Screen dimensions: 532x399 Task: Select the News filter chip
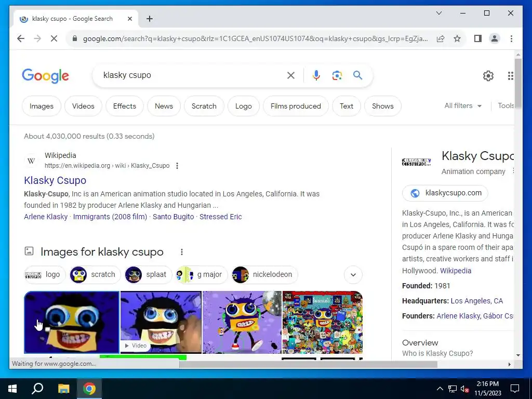pyautogui.click(x=164, y=106)
